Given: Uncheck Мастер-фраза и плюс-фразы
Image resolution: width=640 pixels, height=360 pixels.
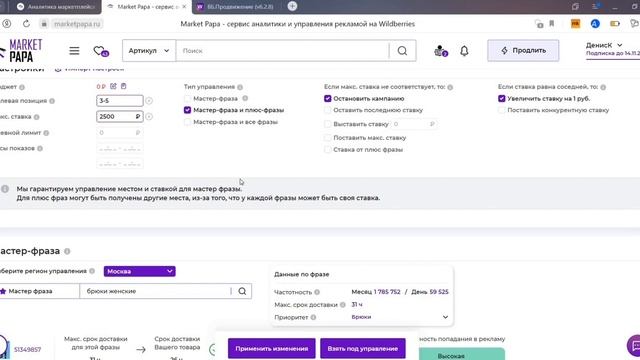Looking at the screenshot, I should point(187,110).
